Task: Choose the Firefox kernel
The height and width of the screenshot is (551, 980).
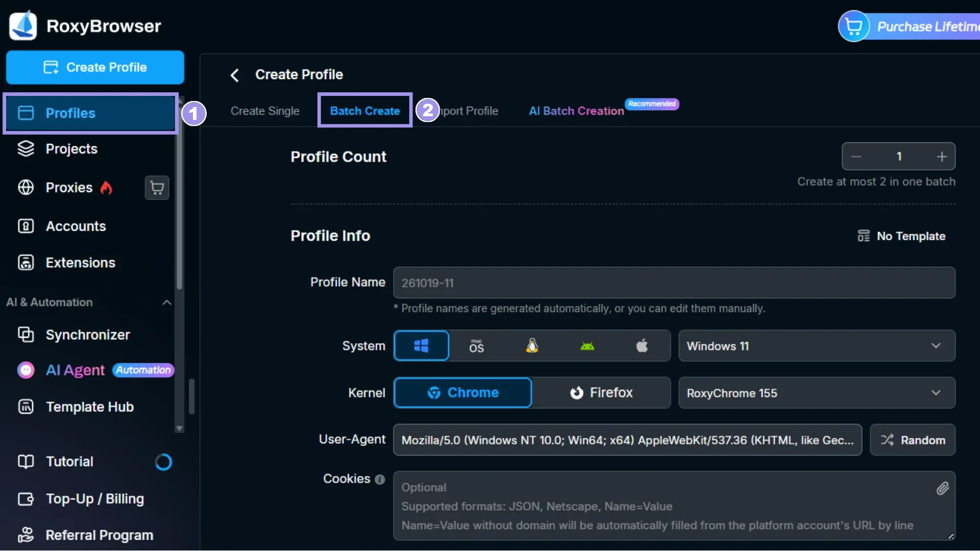Action: (601, 393)
